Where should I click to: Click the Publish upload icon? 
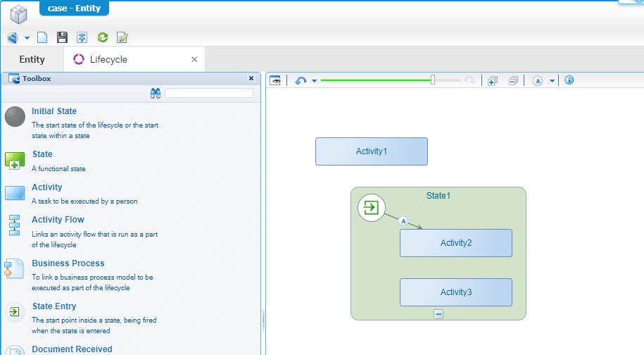coord(82,37)
